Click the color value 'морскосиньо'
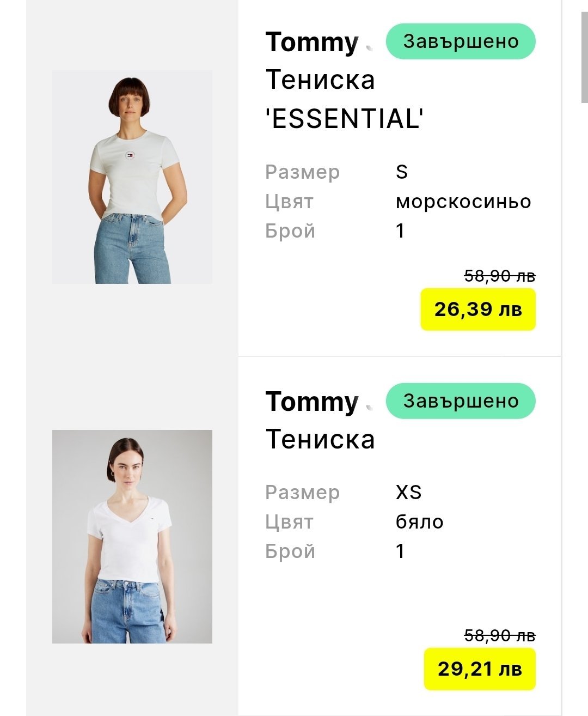 [463, 202]
